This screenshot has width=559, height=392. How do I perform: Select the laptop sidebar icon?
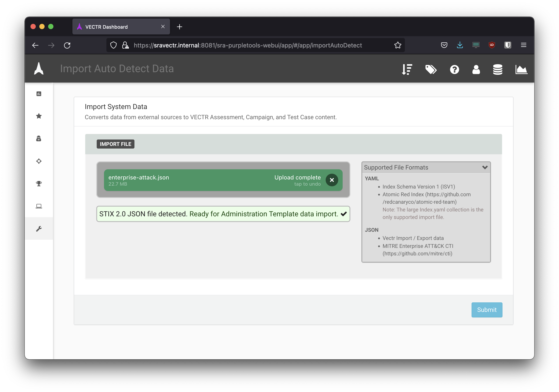(x=39, y=206)
